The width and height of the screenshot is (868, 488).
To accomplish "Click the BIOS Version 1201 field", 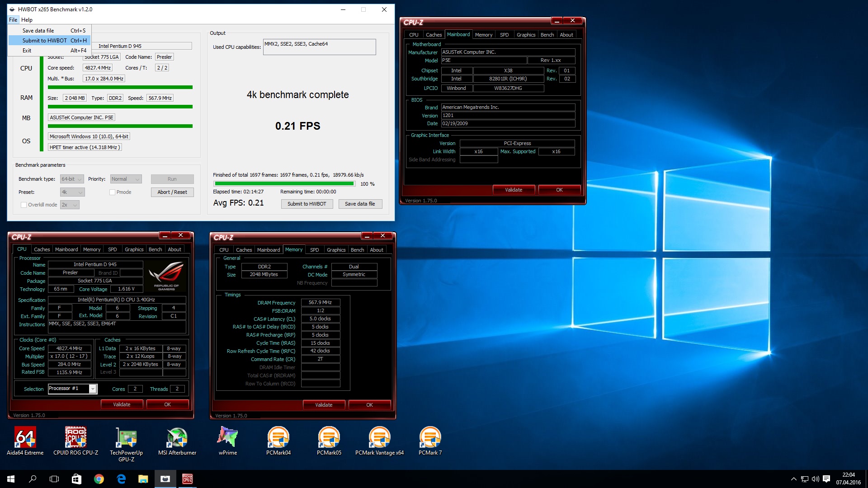I will (x=508, y=116).
